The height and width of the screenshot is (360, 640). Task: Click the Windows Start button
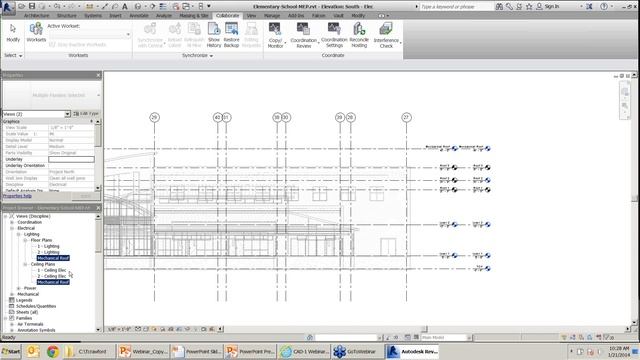pyautogui.click(x=11, y=351)
